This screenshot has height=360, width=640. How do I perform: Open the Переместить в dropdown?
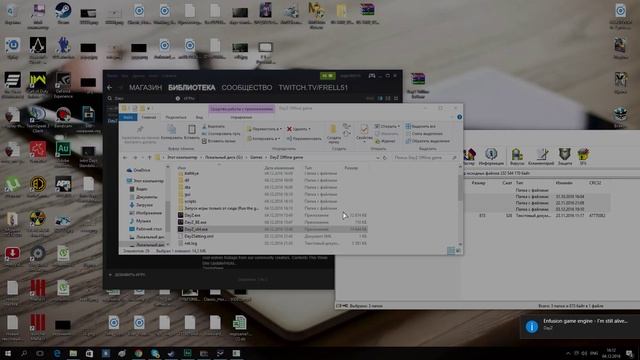pos(264,129)
